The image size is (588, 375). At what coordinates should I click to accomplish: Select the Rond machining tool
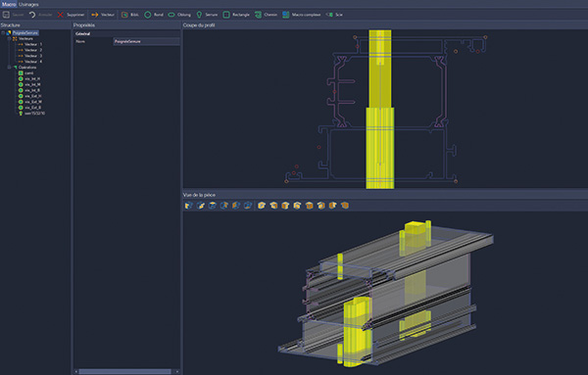(x=154, y=15)
